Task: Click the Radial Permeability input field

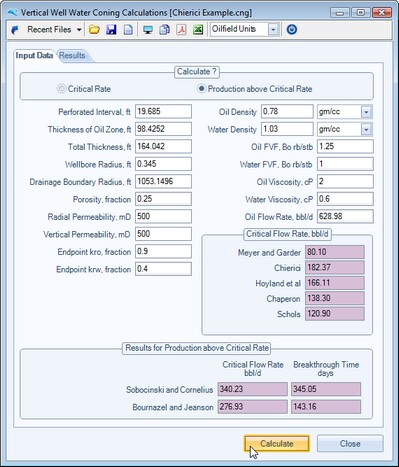Action: [163, 216]
